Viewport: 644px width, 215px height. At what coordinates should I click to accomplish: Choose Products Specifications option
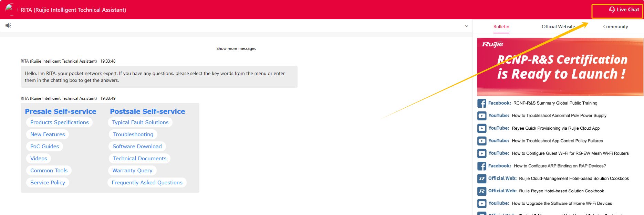point(59,122)
